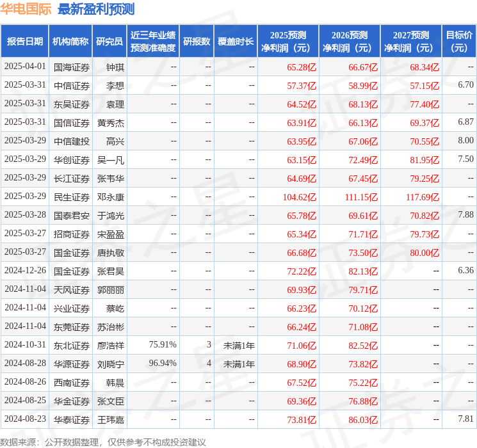477x448 pixels.
Task: Click the 报告日期 column header
Action: click(24, 42)
